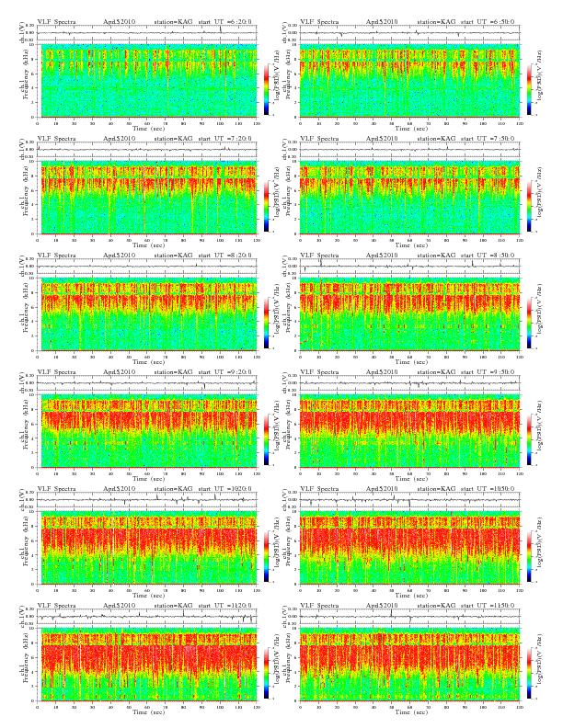This screenshot has height=728, width=563.
Task: Click the ch.1(V) waveform strip above the 7:20:0 spectrogram
Action: pyautogui.click(x=147, y=150)
